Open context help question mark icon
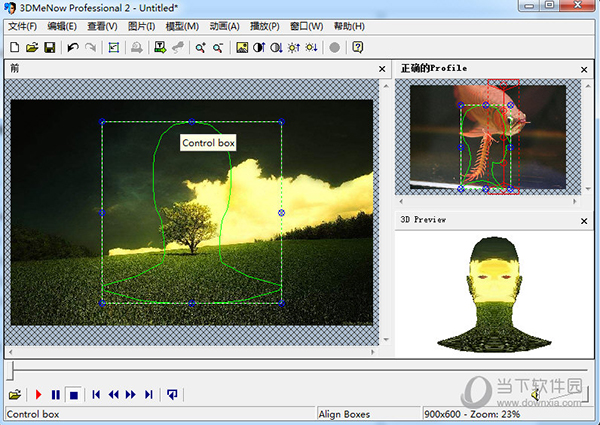Screen dimensions: 600x425 [357, 47]
